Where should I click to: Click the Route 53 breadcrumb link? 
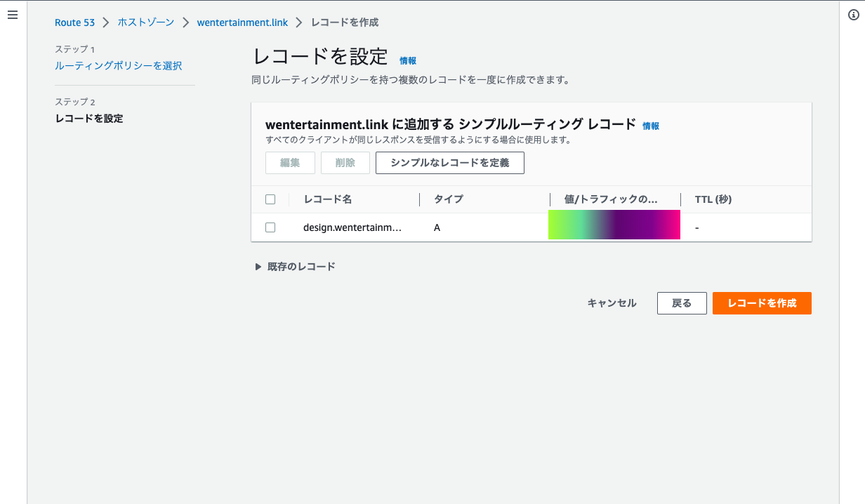[74, 22]
